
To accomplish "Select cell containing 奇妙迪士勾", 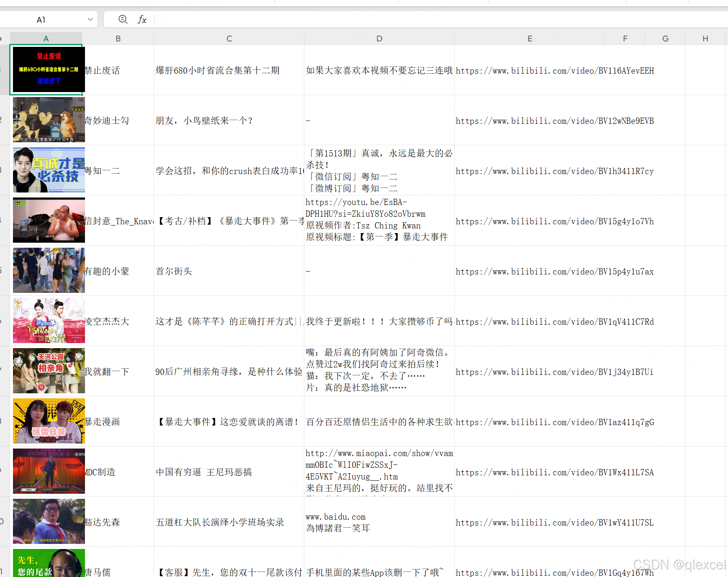I will pyautogui.click(x=119, y=120).
